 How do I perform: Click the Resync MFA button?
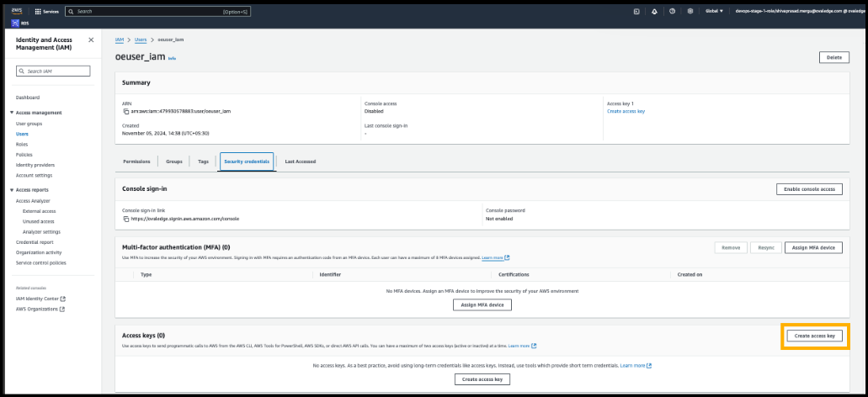(x=766, y=248)
